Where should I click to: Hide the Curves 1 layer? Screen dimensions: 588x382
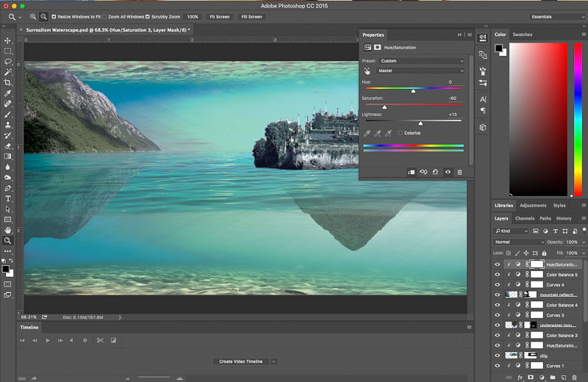click(498, 366)
